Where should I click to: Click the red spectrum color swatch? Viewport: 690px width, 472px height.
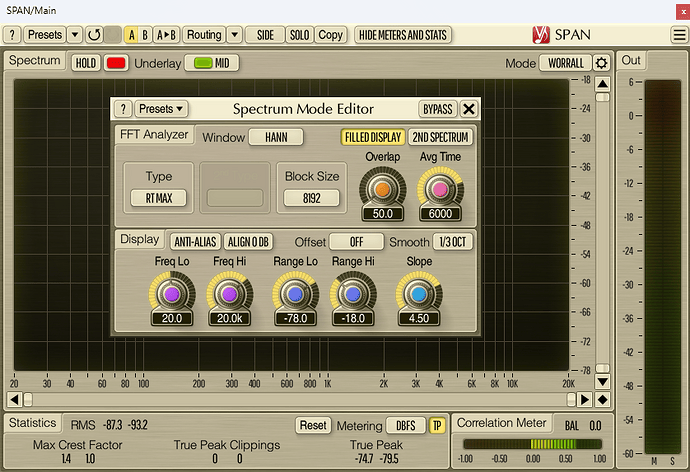[x=116, y=63]
